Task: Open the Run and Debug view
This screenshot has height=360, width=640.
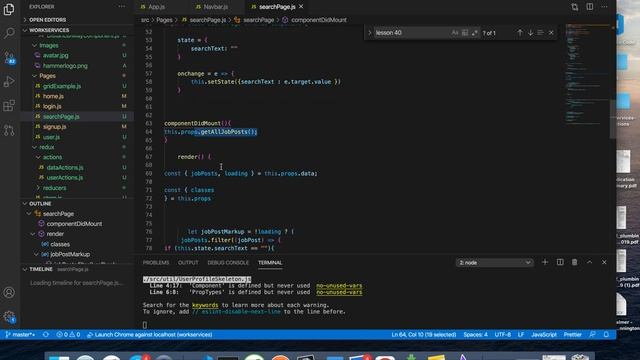Action: pos(9,81)
